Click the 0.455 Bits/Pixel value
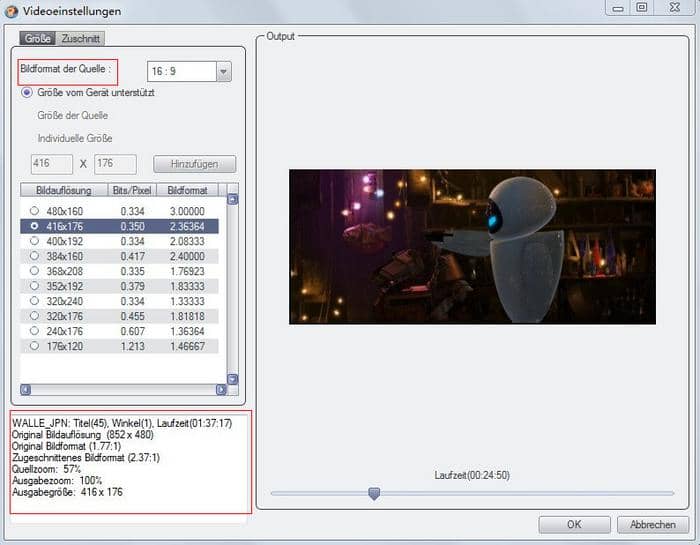Image resolution: width=700 pixels, height=545 pixels. [x=132, y=316]
